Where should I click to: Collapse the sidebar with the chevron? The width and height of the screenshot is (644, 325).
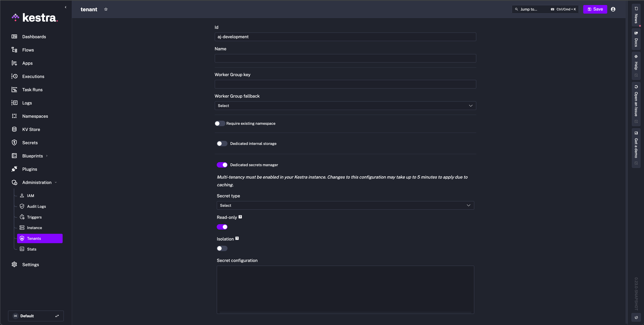coord(65,7)
